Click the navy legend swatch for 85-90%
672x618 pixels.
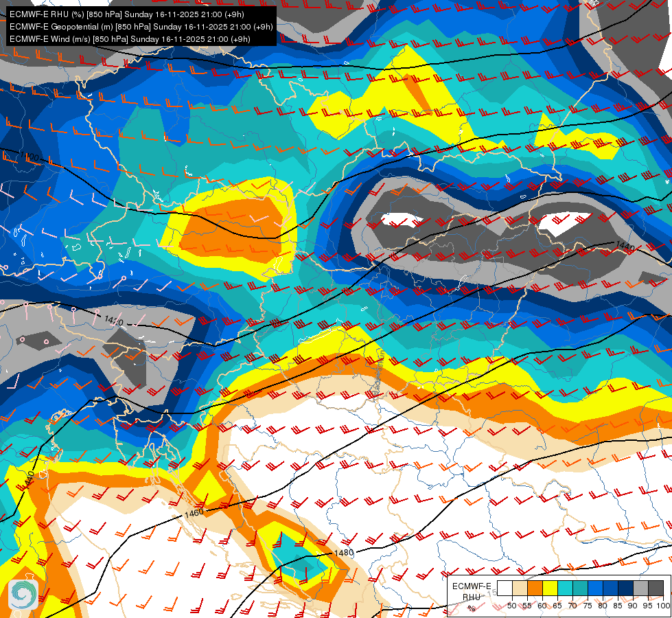click(625, 588)
